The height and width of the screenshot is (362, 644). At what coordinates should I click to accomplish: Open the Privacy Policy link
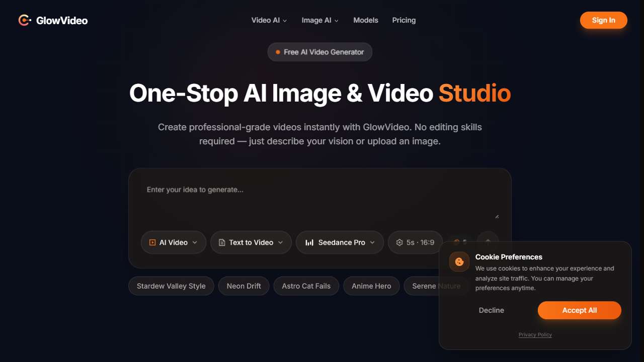[535, 334]
